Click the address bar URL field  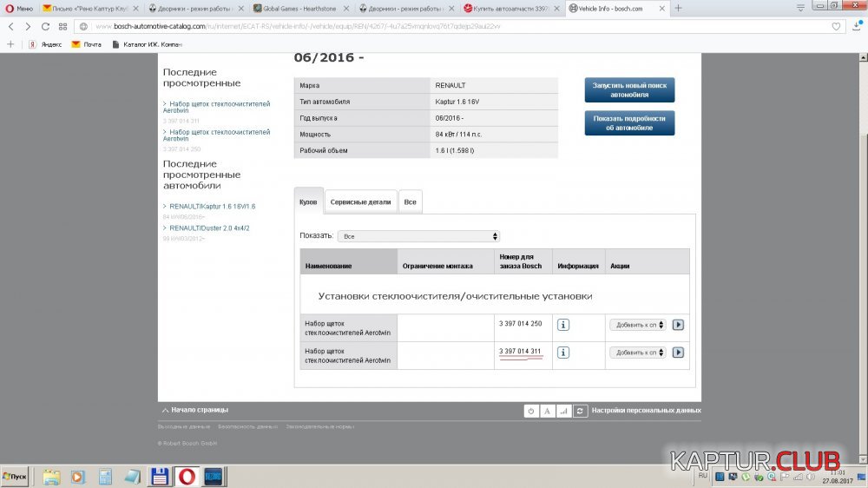tap(459, 26)
